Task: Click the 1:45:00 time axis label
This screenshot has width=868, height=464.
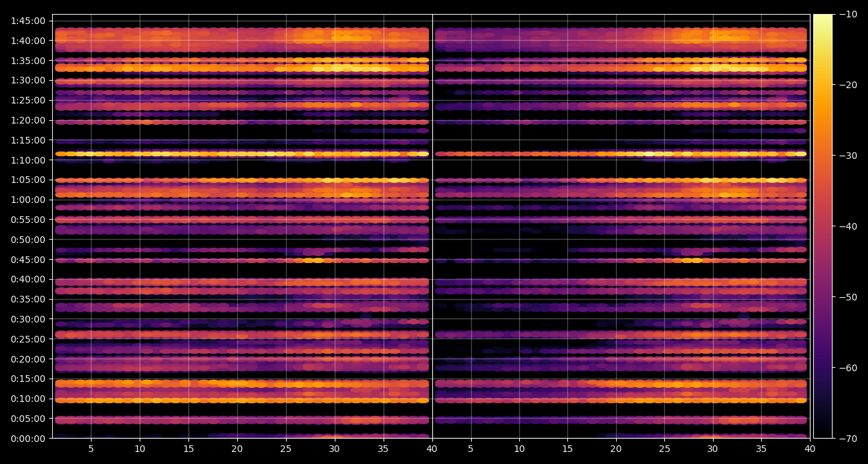Action: point(28,21)
